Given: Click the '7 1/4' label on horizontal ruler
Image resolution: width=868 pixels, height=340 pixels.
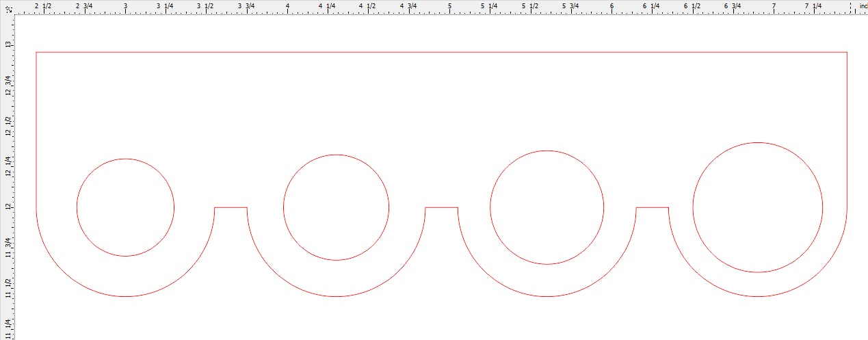Looking at the screenshot, I should tap(813, 5).
